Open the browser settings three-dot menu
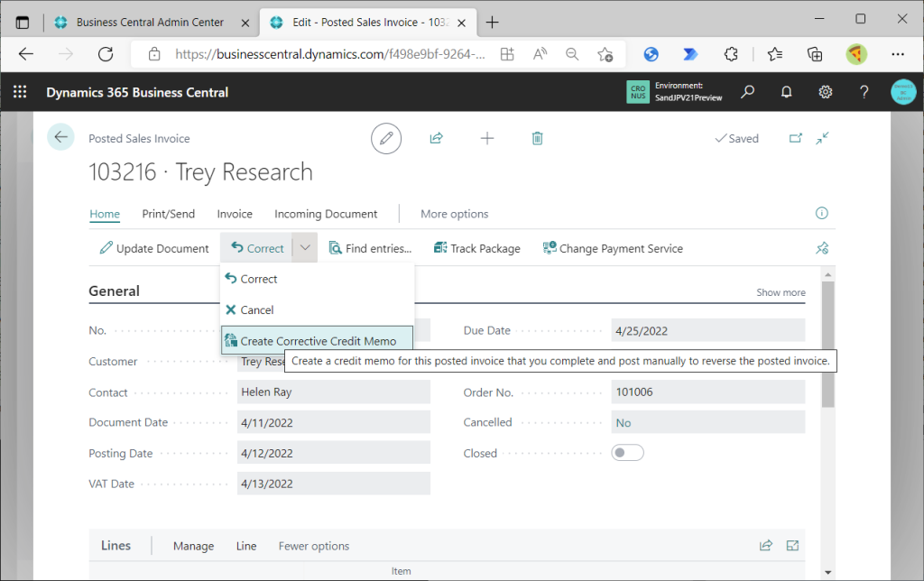 pos(898,54)
